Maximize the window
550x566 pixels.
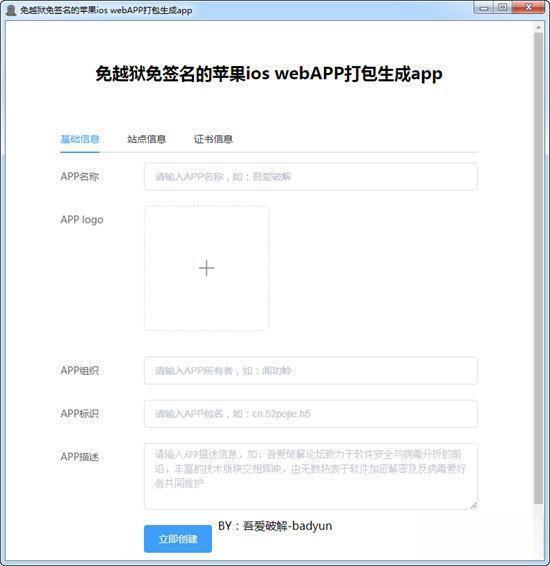(502, 8)
